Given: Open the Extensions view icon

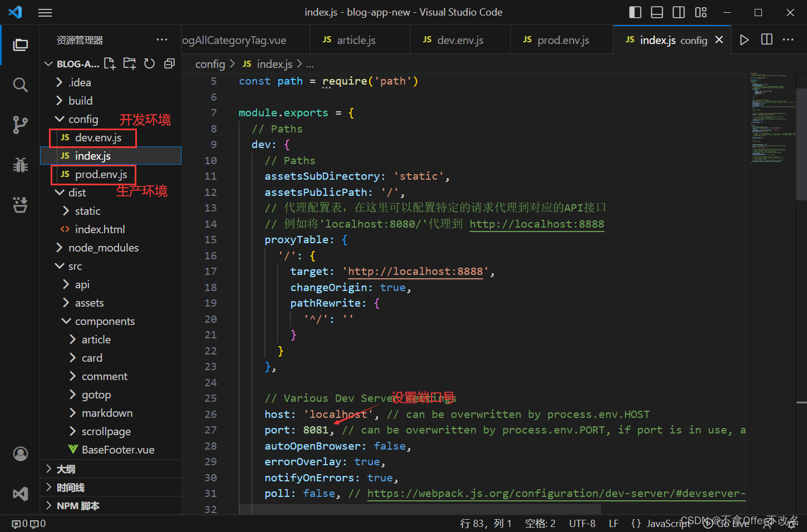Looking at the screenshot, I should click(x=21, y=205).
